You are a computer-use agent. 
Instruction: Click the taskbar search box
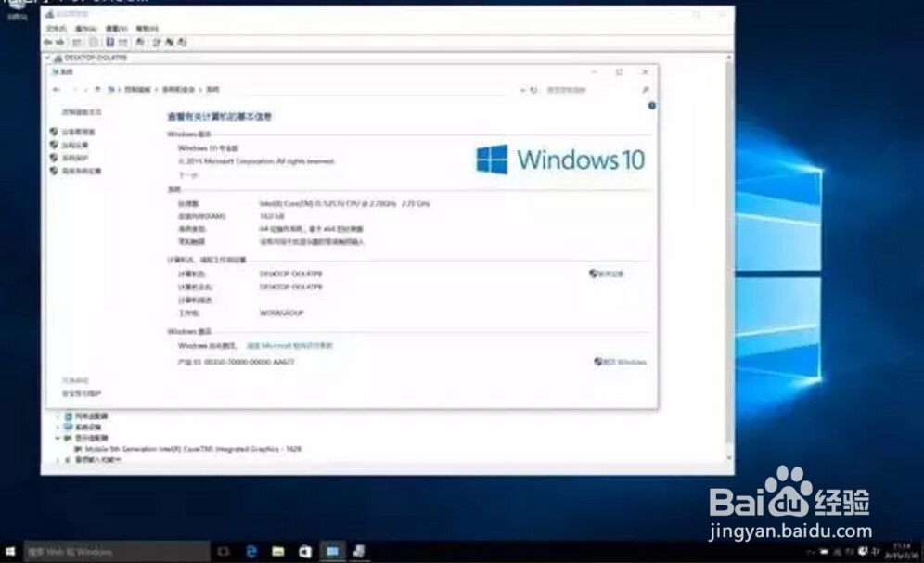click(117, 552)
